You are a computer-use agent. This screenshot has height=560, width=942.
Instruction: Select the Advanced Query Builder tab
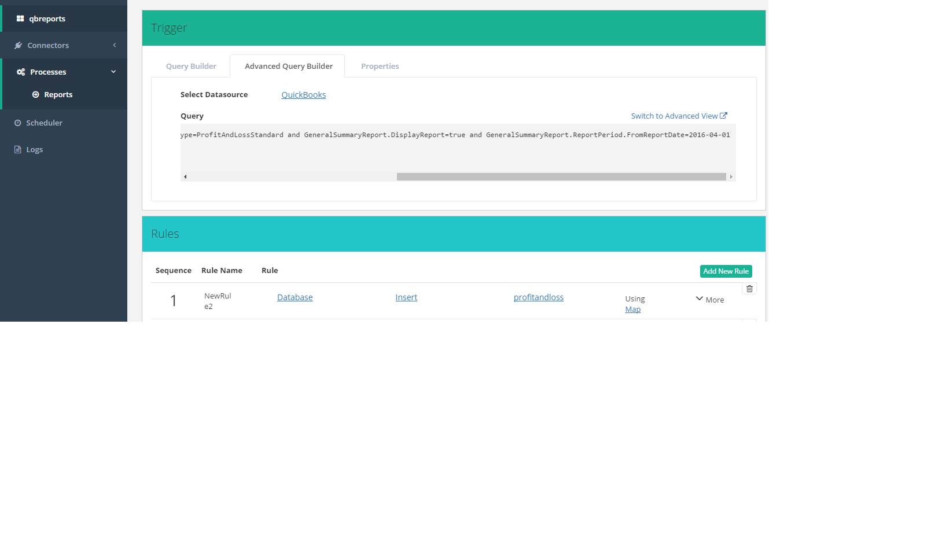(x=288, y=67)
